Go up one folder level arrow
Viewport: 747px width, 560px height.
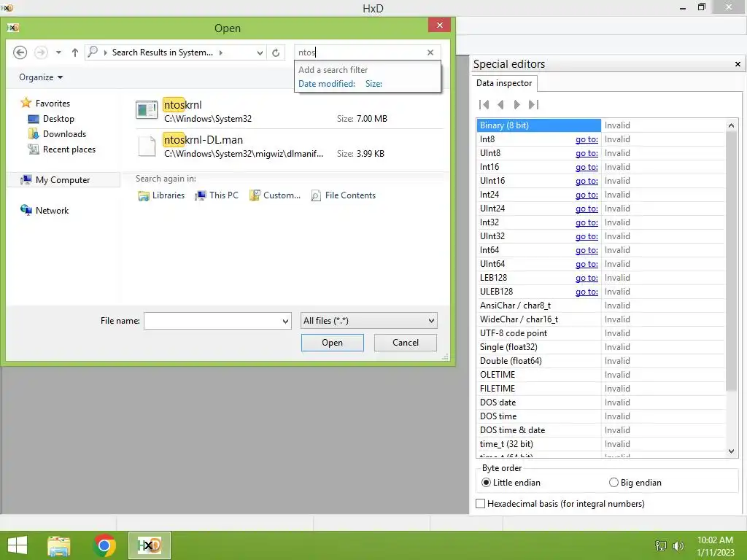[75, 52]
